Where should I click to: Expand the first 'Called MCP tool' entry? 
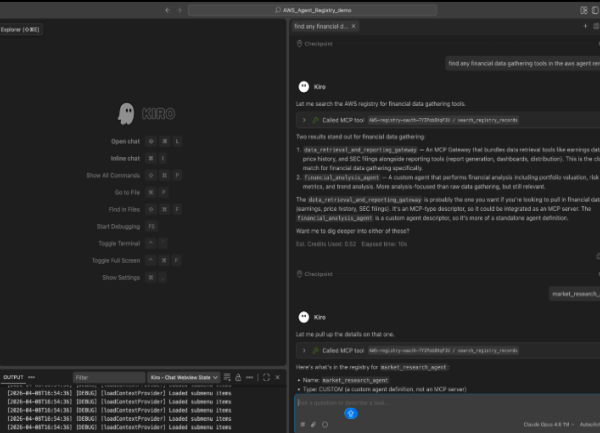(304, 120)
